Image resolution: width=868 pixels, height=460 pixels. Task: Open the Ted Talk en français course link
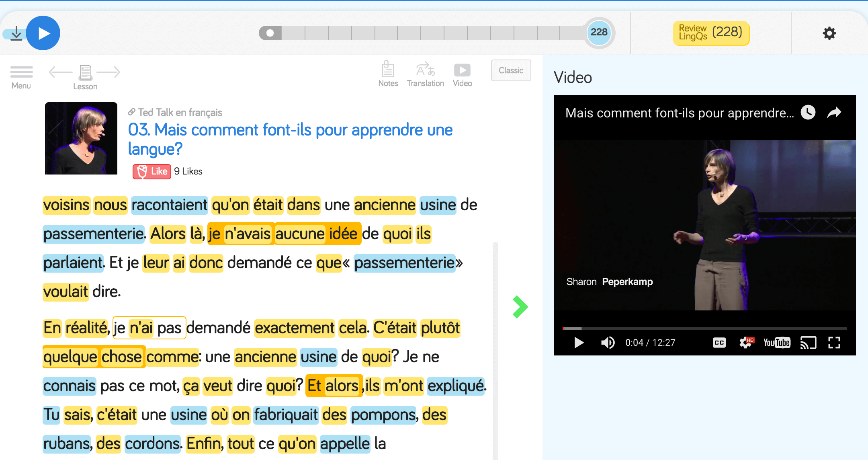point(180,113)
